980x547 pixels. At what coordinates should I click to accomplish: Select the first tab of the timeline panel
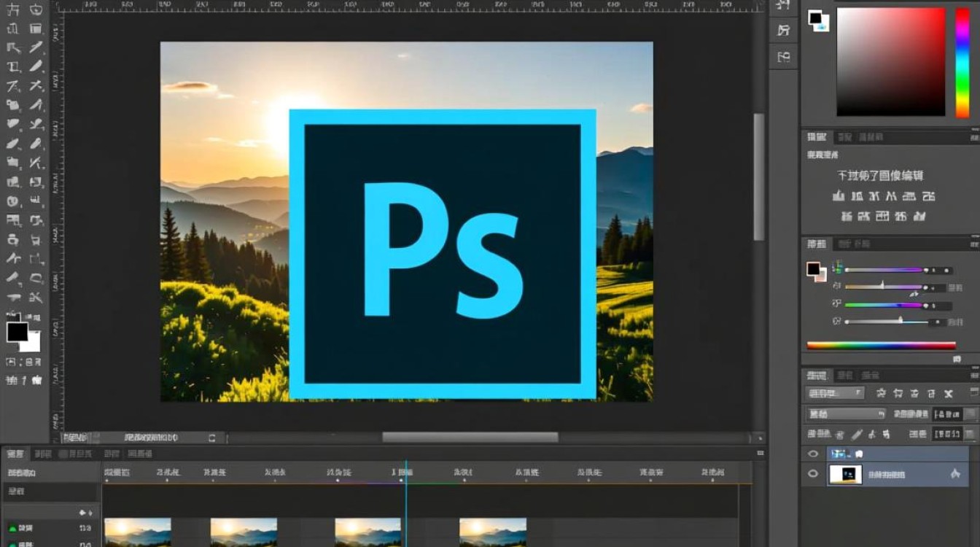[x=15, y=454]
